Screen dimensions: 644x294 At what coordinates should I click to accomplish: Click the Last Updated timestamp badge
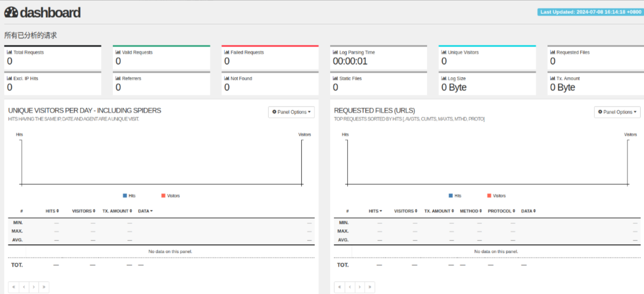click(589, 12)
